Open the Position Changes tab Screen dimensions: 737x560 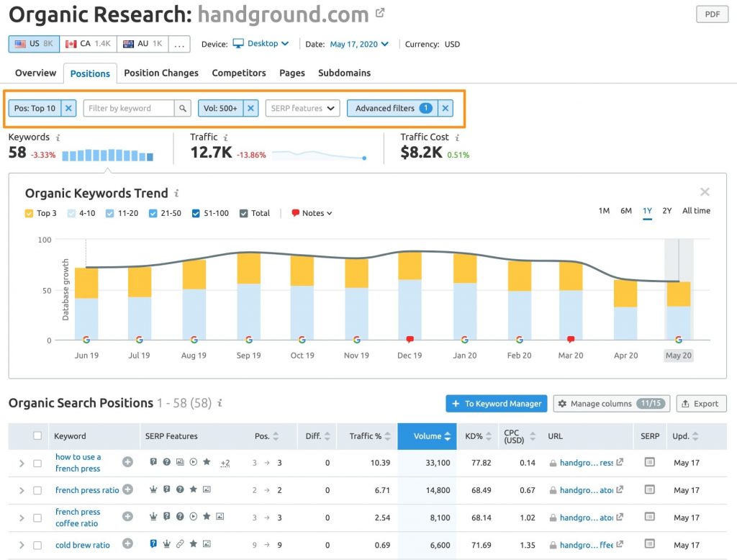[x=160, y=73]
